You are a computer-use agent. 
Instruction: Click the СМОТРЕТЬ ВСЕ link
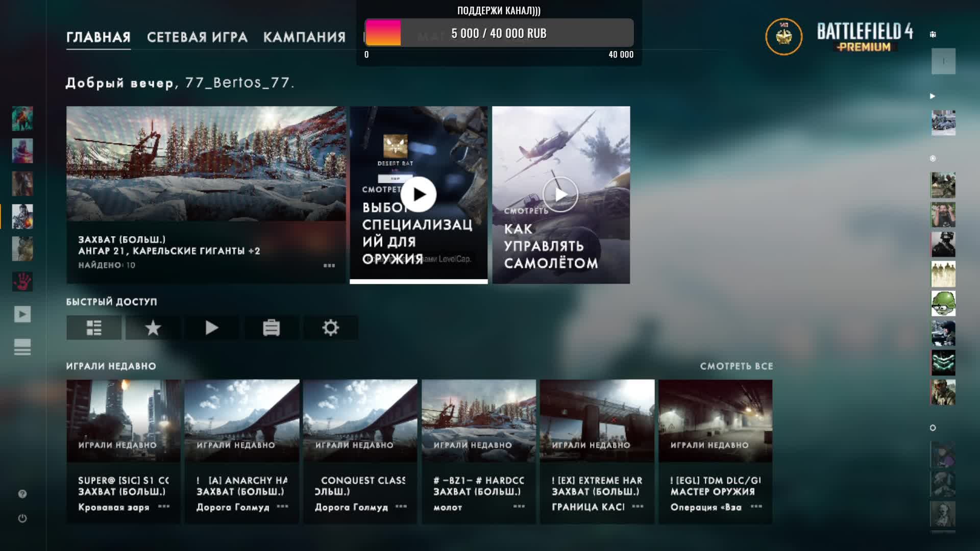pos(737,366)
